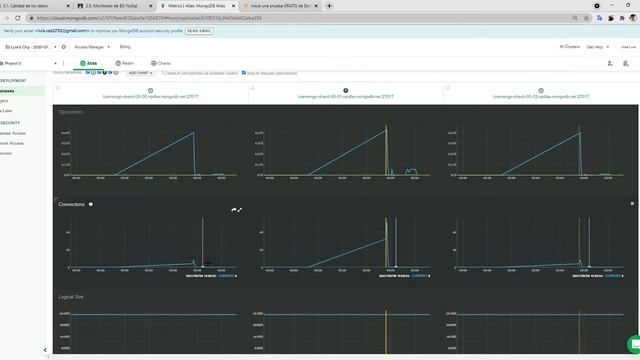Open the Get Help dropdown
The height and width of the screenshot is (360, 640).
[598, 47]
